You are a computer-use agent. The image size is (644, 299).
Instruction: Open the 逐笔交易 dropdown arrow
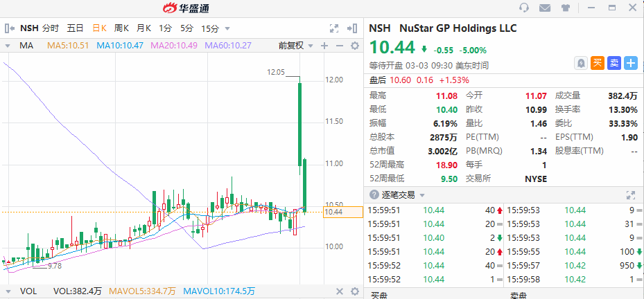click(421, 195)
